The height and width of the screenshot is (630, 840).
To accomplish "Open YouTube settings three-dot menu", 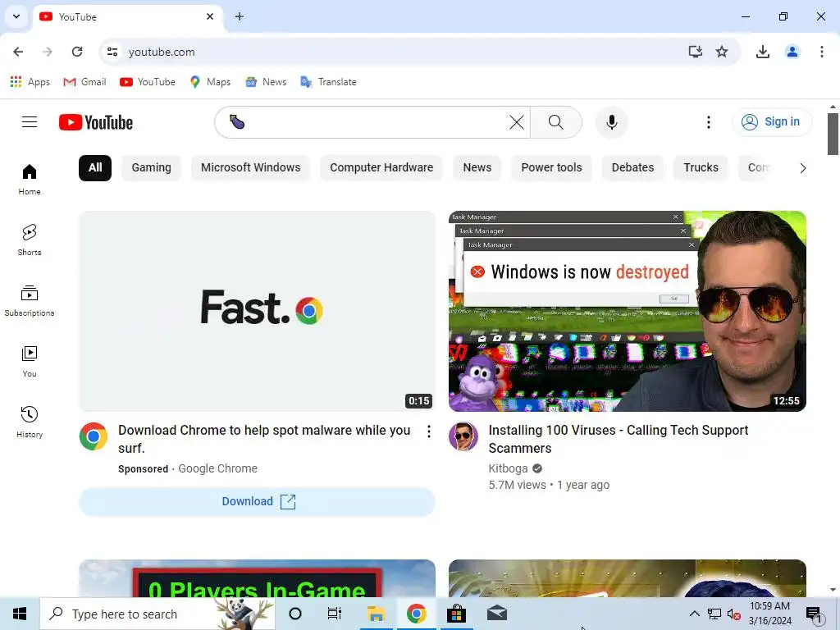I will 708,122.
